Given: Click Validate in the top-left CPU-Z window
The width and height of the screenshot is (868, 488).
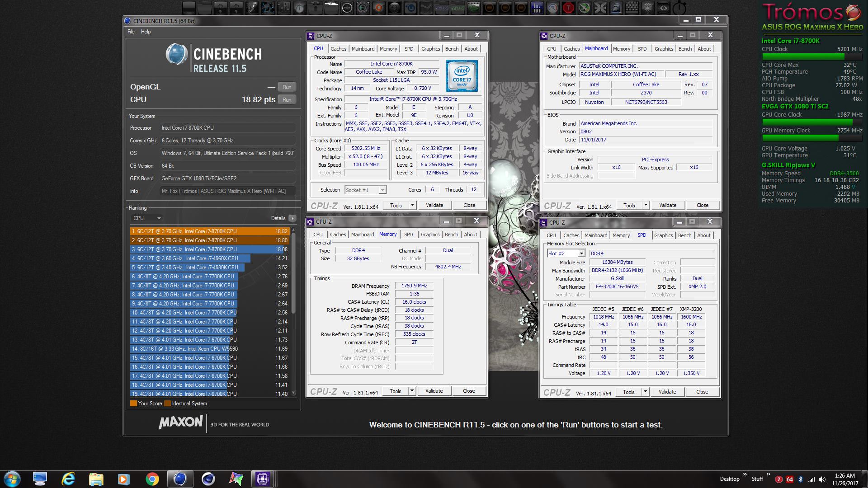Looking at the screenshot, I should 434,205.
